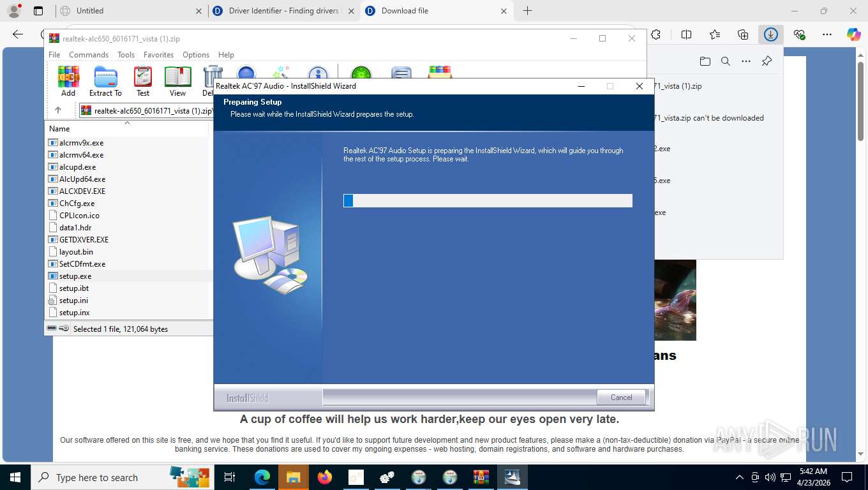The height and width of the screenshot is (490, 868).
Task: Open the Commands menu in WinRAR
Action: point(89,55)
